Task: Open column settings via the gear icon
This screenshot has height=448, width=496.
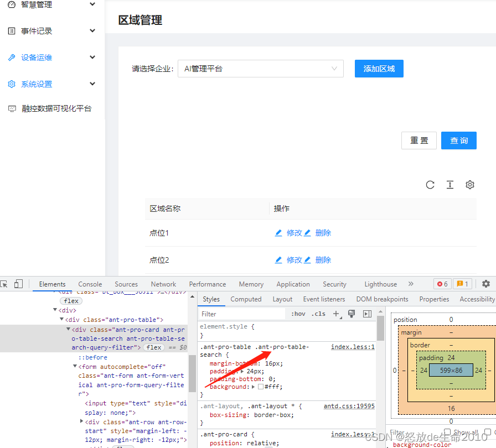Action: [469, 185]
